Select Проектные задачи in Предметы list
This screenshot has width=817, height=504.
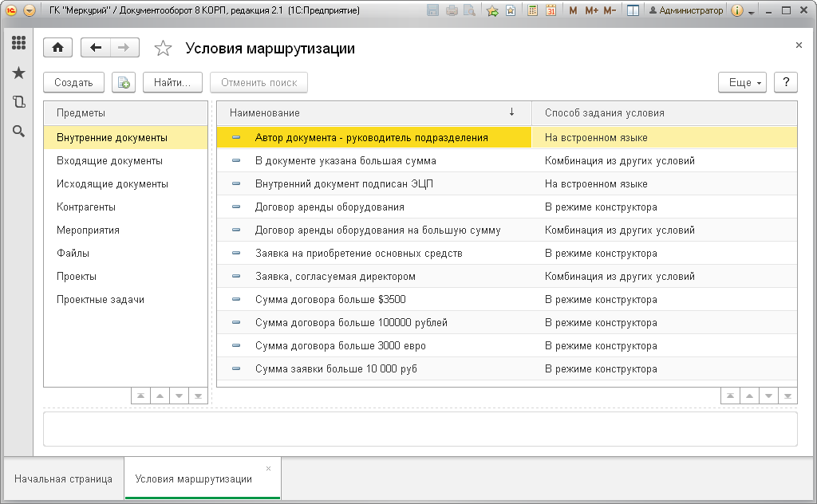125,300
